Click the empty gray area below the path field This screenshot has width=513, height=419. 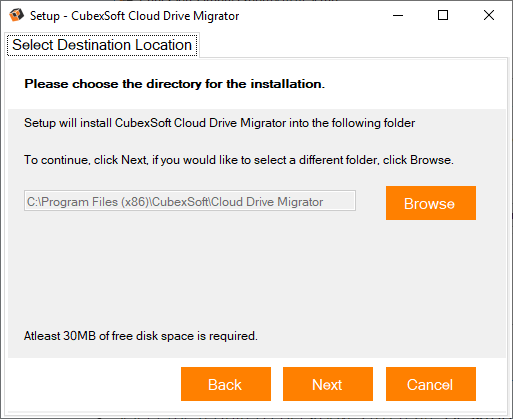(x=257, y=270)
